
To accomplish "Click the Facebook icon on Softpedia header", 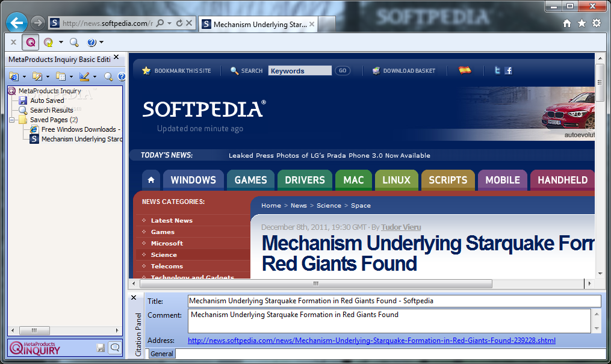I will [x=508, y=70].
